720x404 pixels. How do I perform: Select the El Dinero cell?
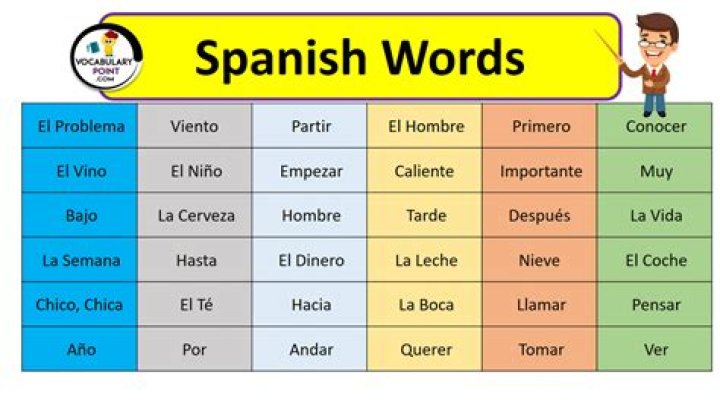(311, 260)
